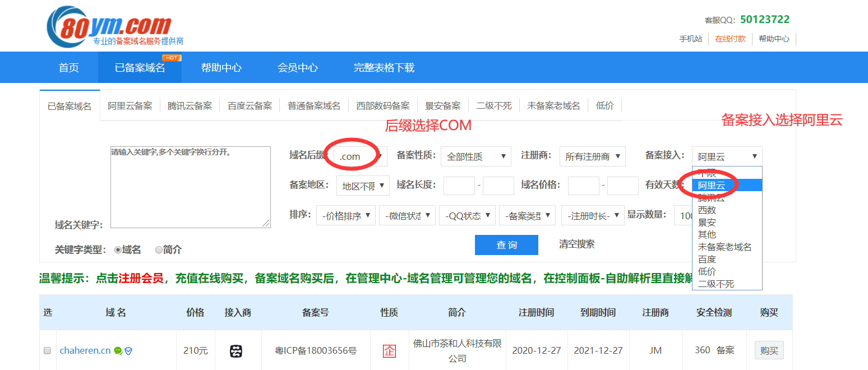Switch to the 百度云备案 tab
Viewport: 868px width, 370px height.
(250, 105)
